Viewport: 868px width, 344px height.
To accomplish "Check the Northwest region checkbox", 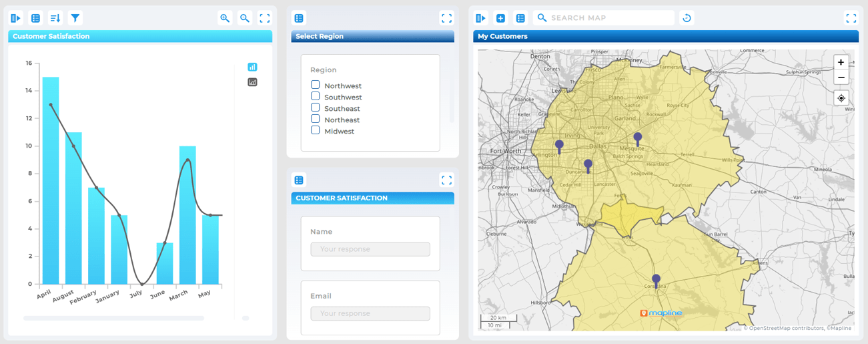I will pyautogui.click(x=316, y=85).
